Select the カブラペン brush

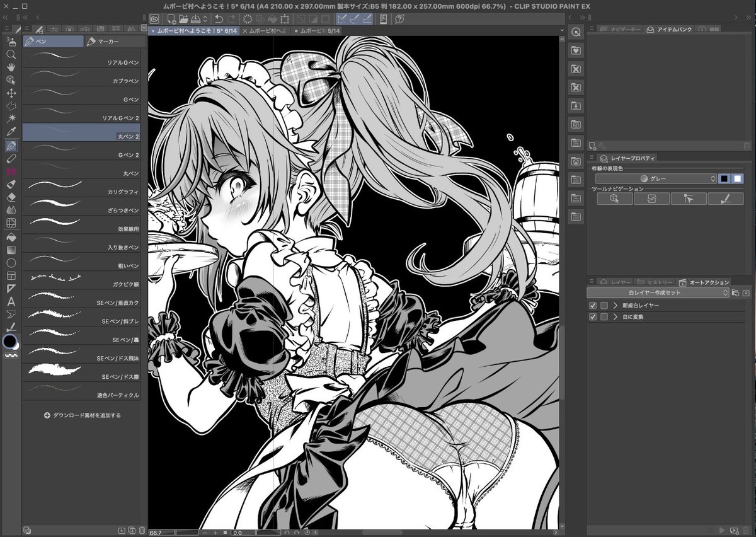tap(81, 78)
